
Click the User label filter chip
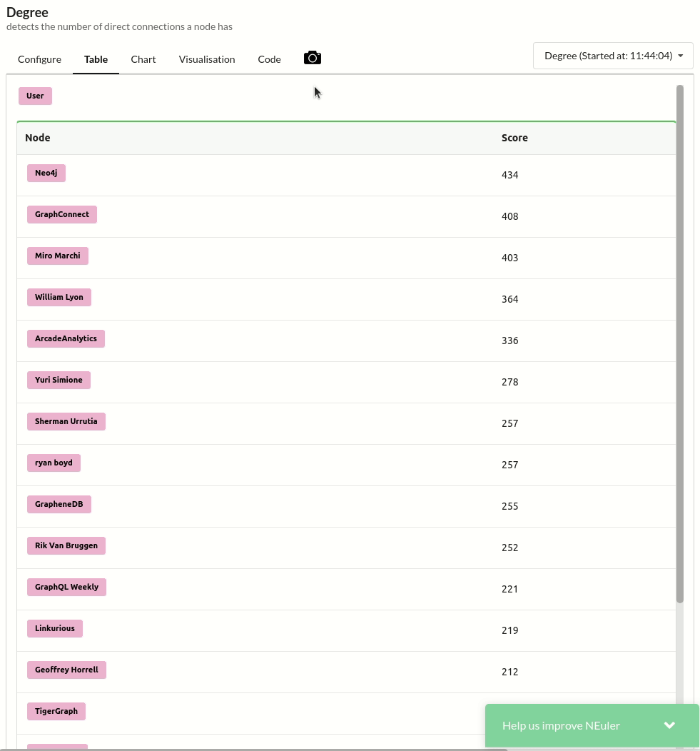tap(34, 95)
